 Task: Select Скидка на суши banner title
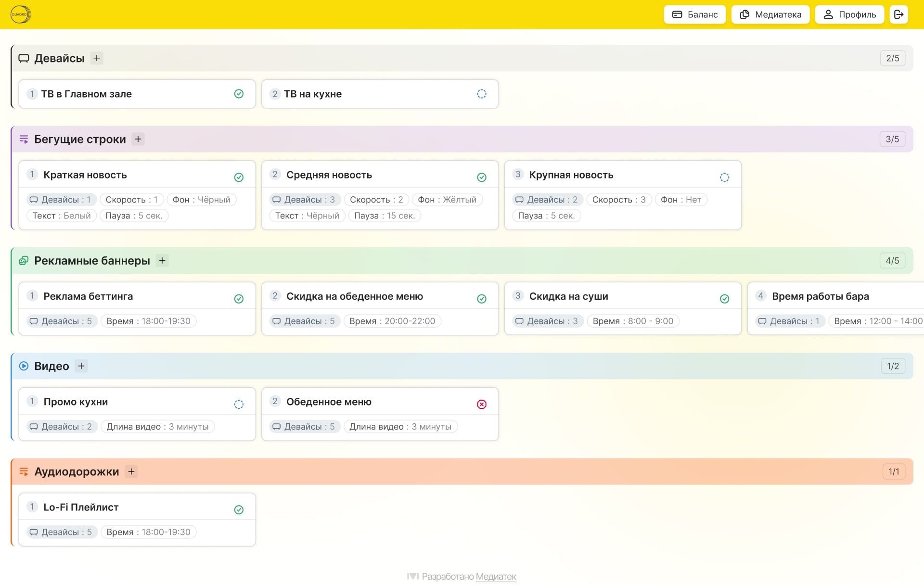(x=568, y=296)
